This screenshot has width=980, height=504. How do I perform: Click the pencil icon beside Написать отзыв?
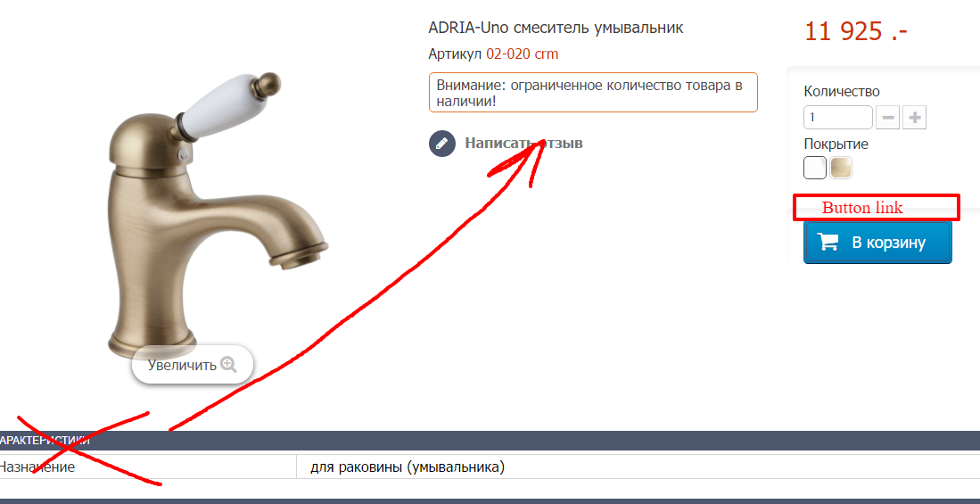(442, 144)
